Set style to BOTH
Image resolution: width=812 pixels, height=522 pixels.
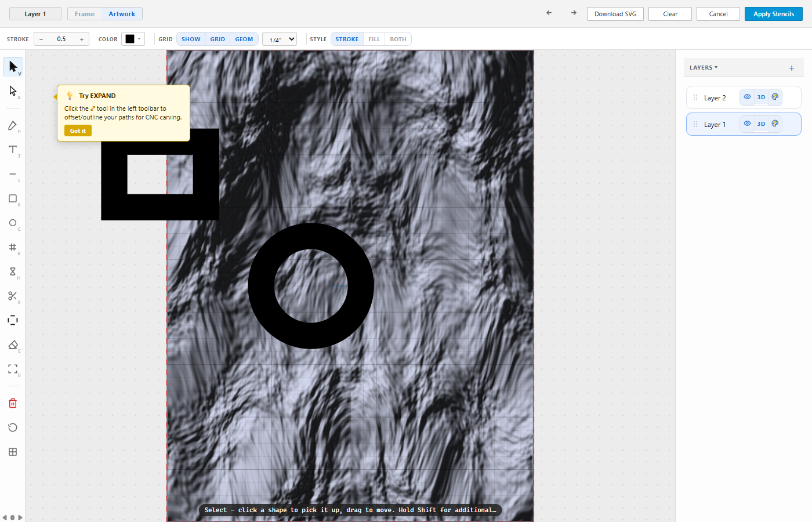click(398, 39)
